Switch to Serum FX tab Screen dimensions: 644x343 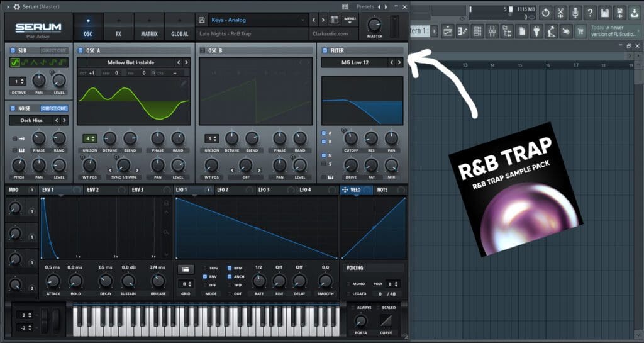(x=118, y=27)
